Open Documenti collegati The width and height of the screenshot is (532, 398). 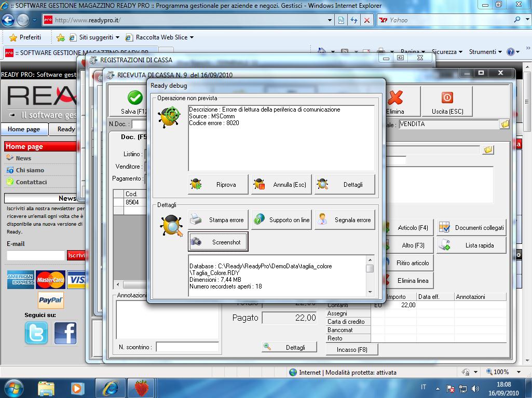(471, 228)
